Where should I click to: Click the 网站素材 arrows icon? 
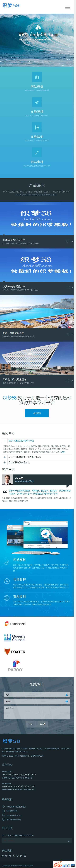[x=37, y=153]
